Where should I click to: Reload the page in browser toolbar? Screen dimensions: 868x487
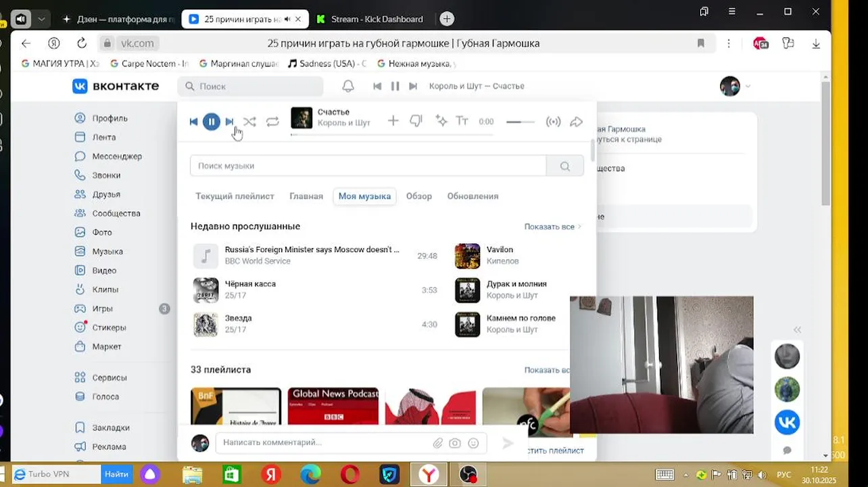[82, 43]
